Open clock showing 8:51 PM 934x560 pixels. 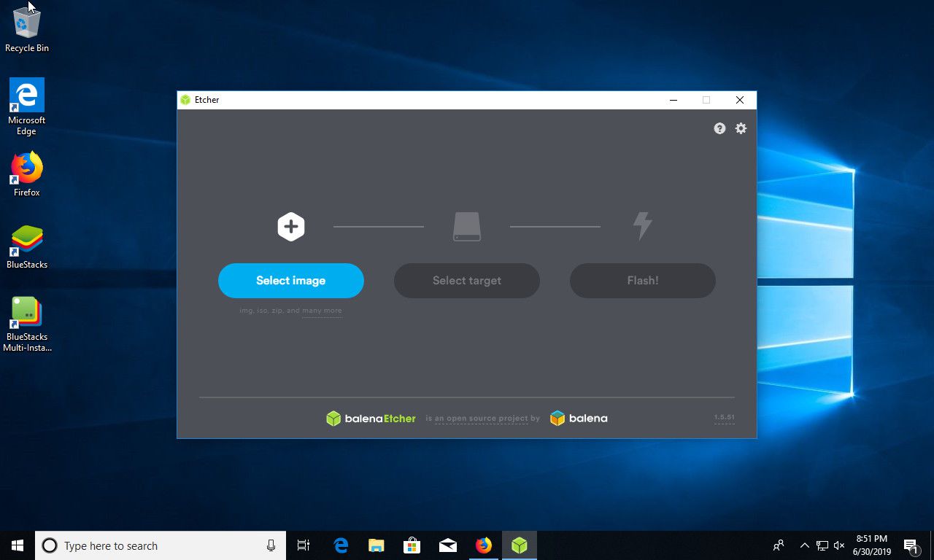[x=872, y=545]
